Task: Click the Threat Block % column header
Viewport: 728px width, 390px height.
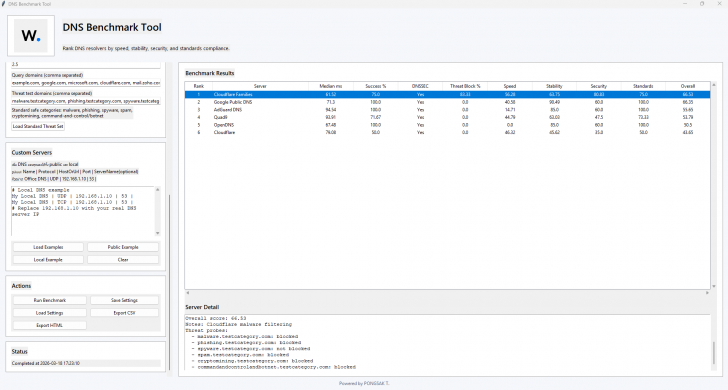Action: [x=465, y=86]
